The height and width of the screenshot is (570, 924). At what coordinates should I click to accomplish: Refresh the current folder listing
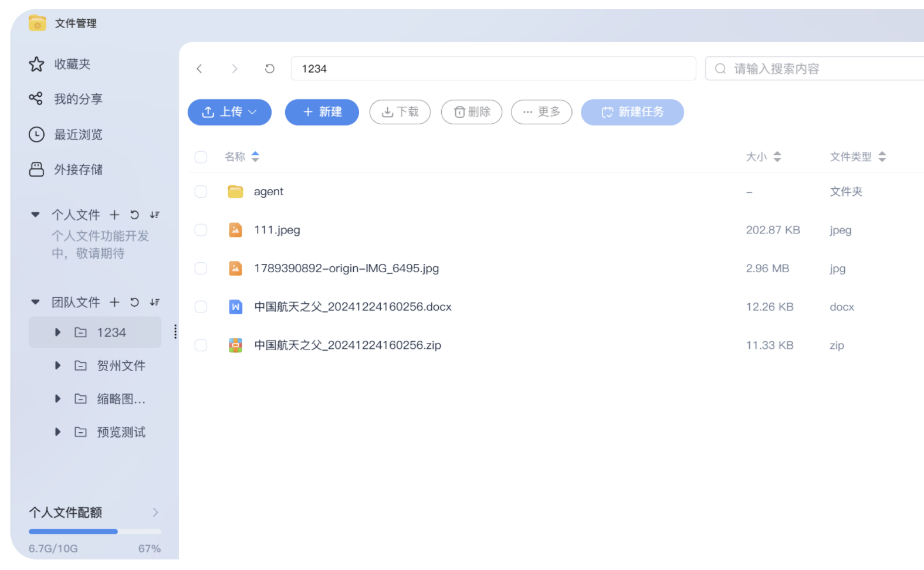point(270,69)
